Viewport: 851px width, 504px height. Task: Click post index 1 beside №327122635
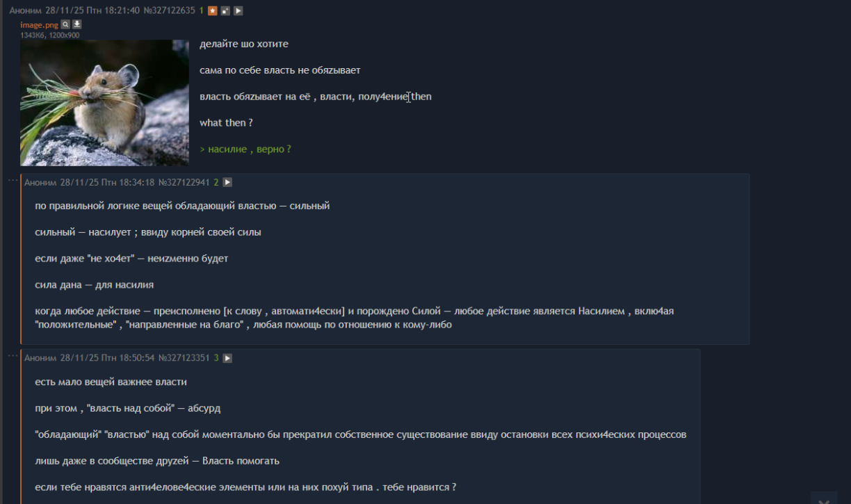point(202,10)
